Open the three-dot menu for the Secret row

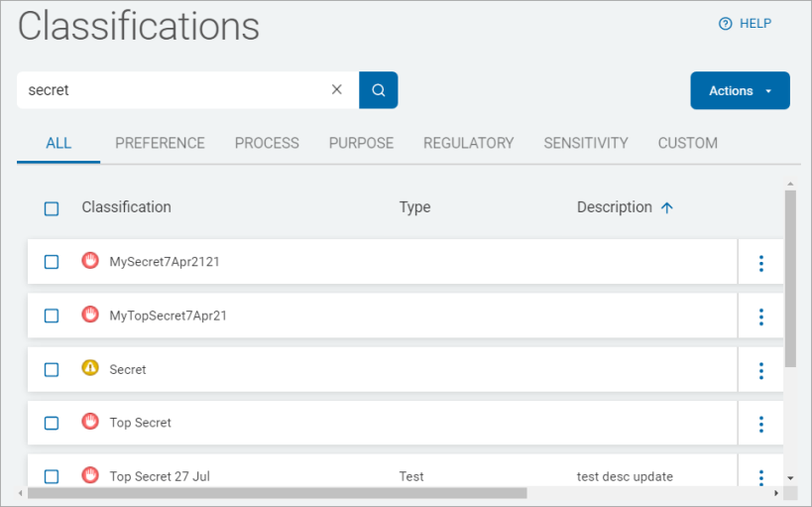pos(760,371)
